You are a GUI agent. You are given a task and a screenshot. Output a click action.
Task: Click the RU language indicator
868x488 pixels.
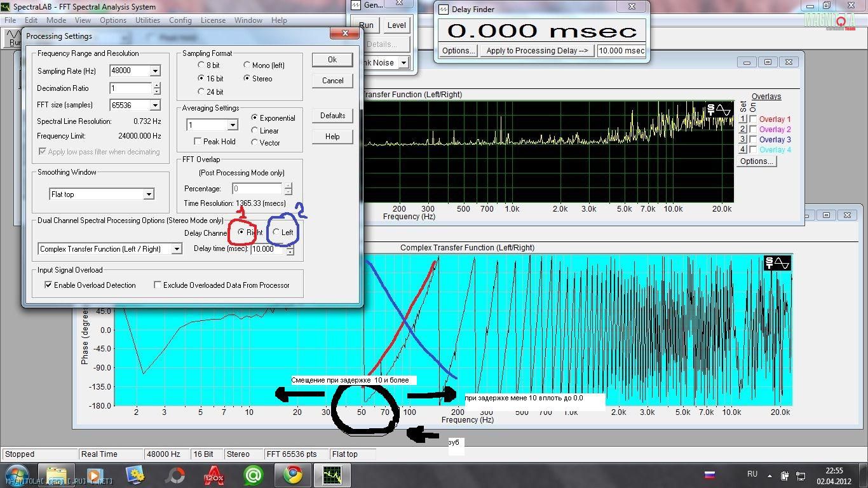coord(752,474)
